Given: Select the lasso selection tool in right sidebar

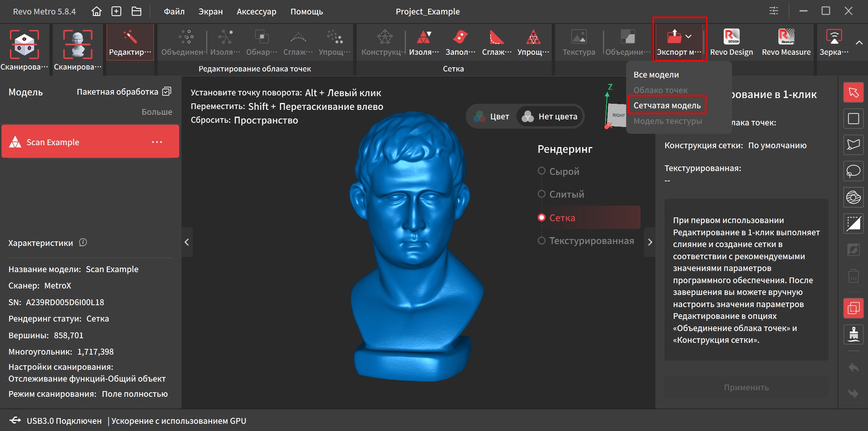Looking at the screenshot, I should (x=853, y=171).
